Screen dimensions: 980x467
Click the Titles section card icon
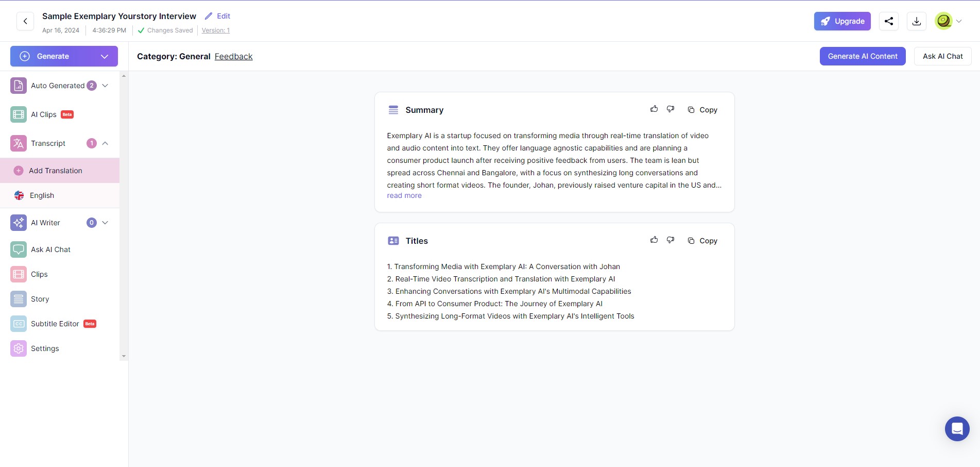393,241
